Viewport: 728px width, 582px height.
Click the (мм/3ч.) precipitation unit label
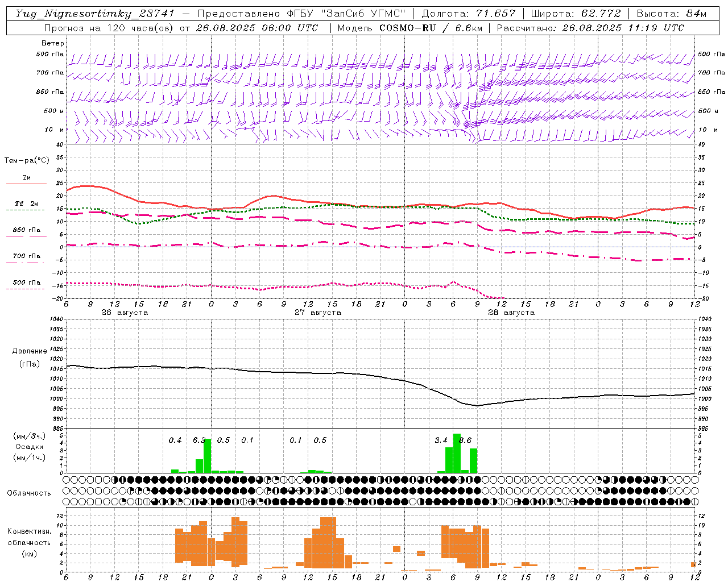click(x=29, y=436)
